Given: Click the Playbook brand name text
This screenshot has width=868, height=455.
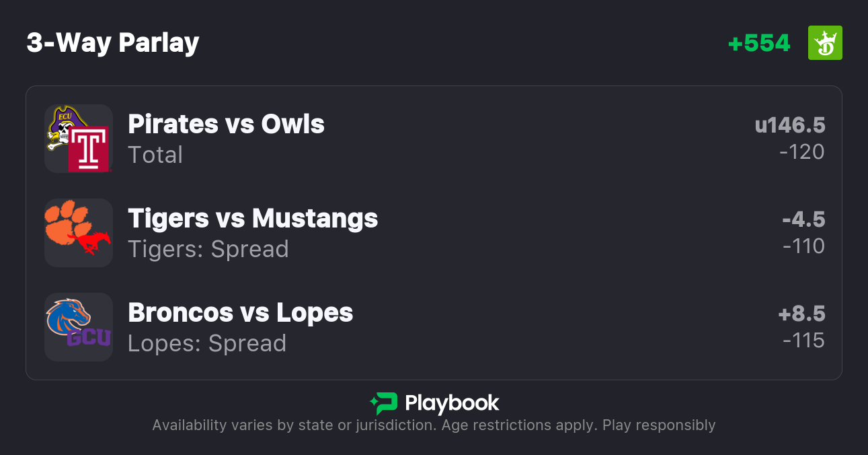Looking at the screenshot, I should point(452,403).
